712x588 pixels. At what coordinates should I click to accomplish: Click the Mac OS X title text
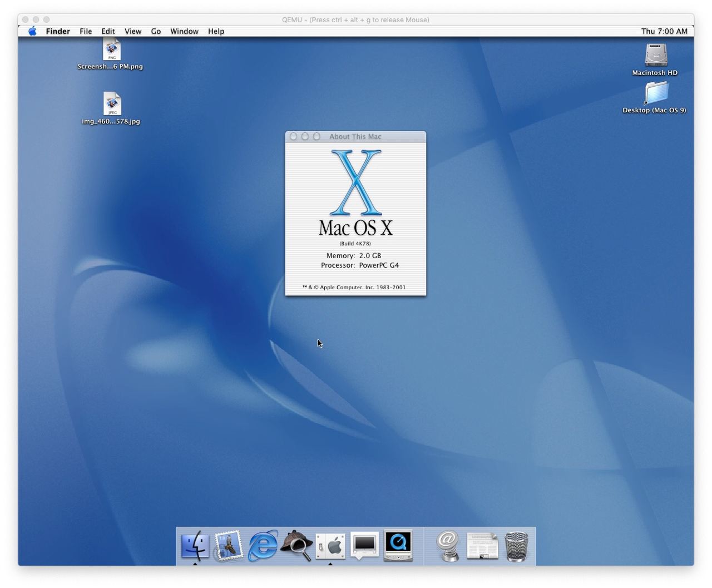tap(355, 228)
